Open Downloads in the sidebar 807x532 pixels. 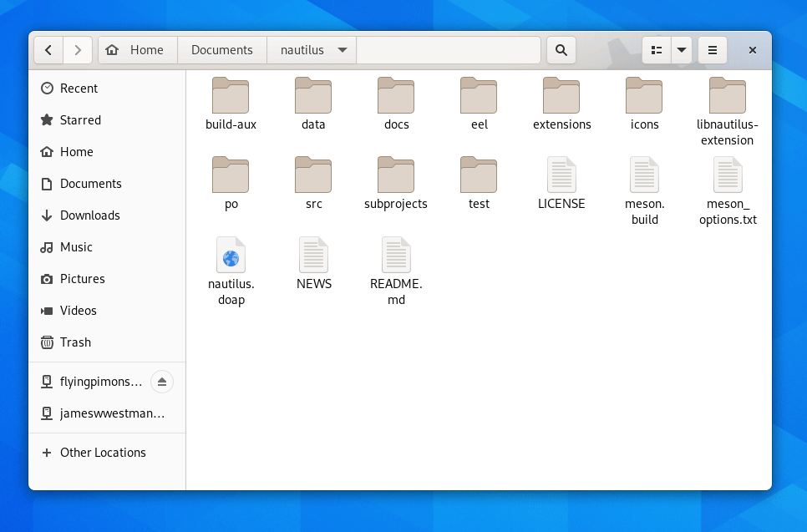click(x=107, y=215)
